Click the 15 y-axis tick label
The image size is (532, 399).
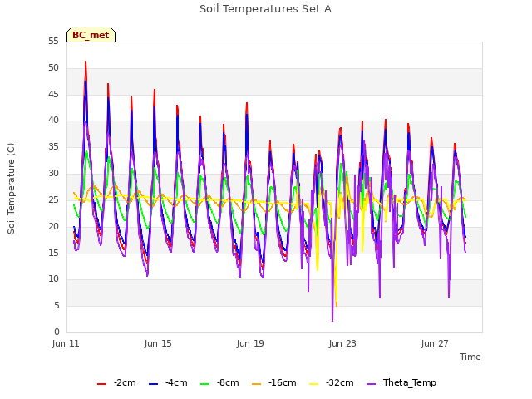click(x=53, y=253)
